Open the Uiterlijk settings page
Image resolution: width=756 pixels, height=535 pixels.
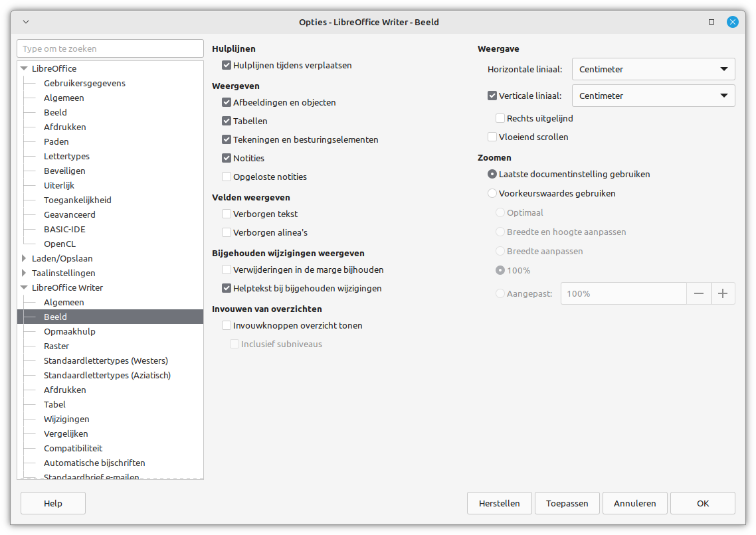(59, 185)
